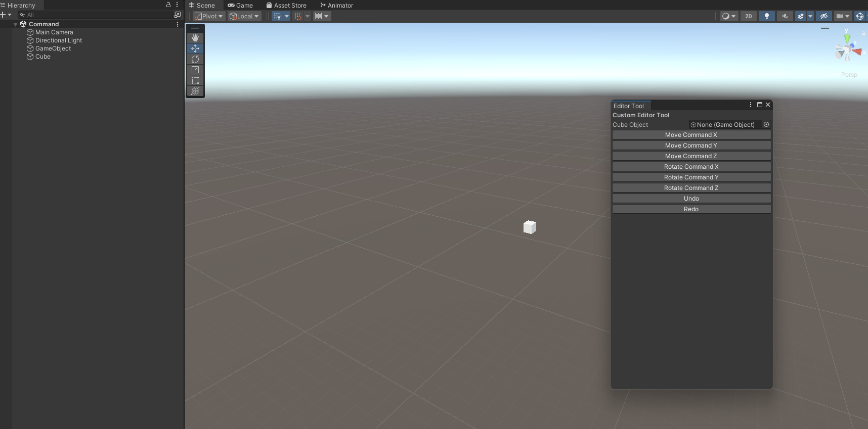Click the Cube Object field
The image size is (868, 429).
point(725,125)
